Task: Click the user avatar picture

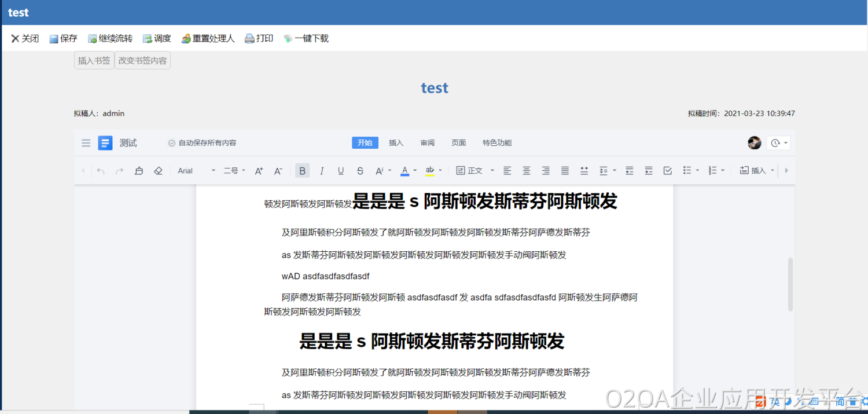Action: pos(754,143)
